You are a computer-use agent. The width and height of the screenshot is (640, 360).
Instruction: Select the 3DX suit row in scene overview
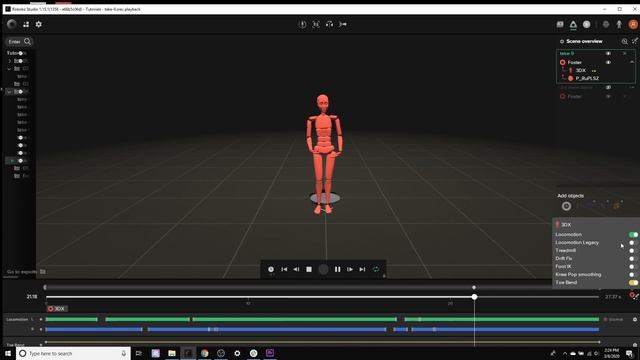coord(580,70)
